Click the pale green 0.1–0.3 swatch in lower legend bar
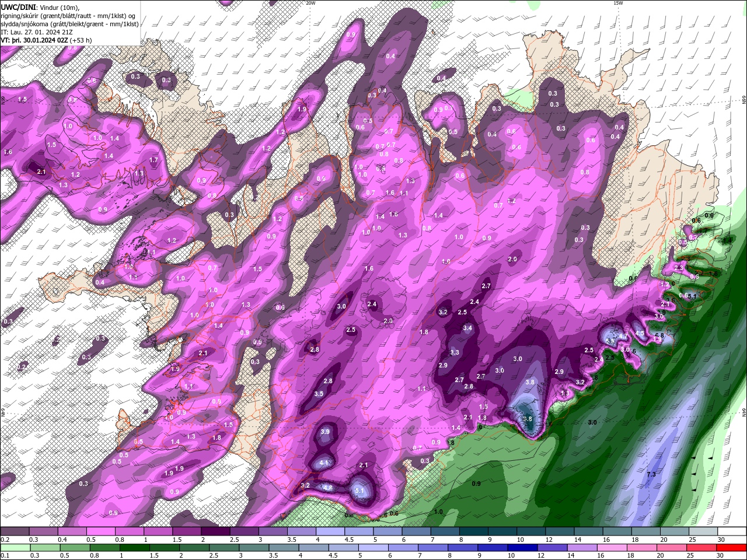 (x=15, y=548)
